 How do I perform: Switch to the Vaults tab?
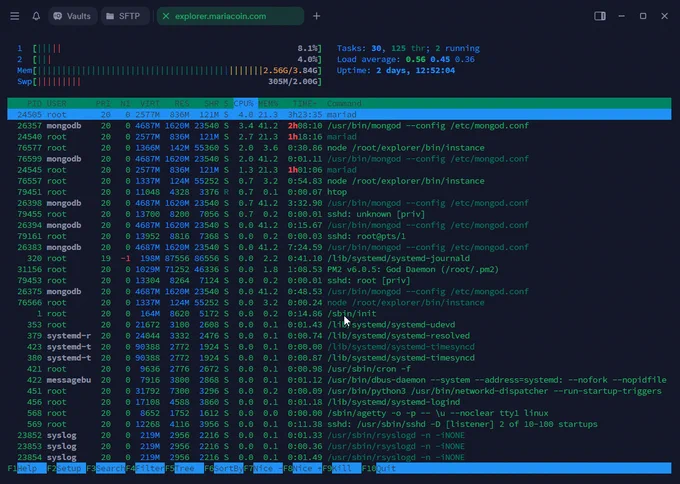pyautogui.click(x=72, y=16)
